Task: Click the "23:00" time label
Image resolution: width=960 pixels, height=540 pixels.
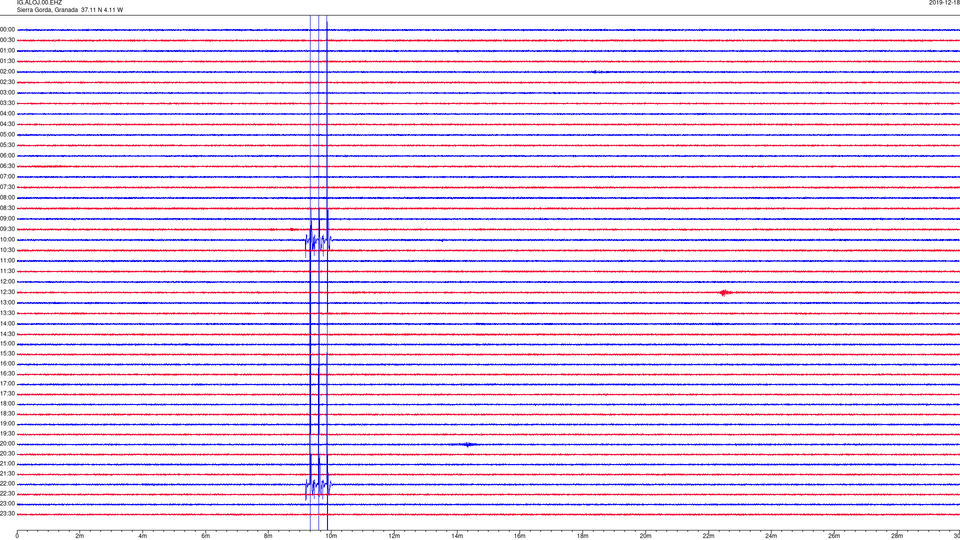Action: click(7, 504)
